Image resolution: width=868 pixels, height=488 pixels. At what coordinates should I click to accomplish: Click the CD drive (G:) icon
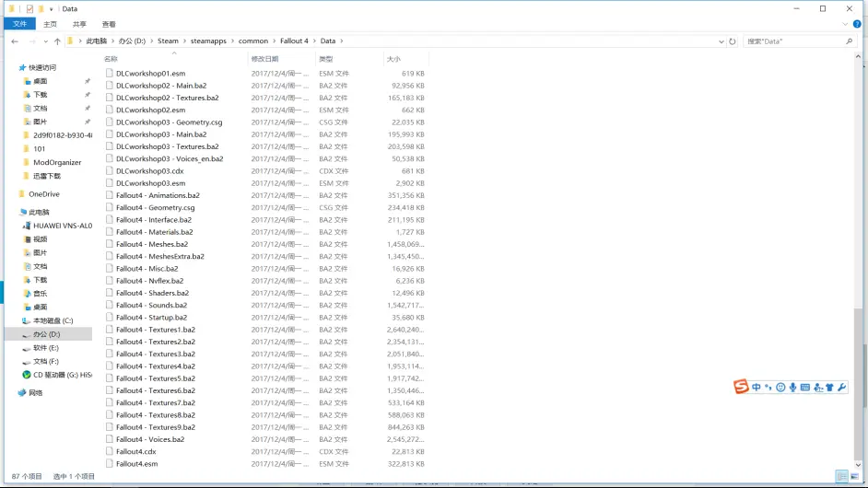pyautogui.click(x=26, y=375)
